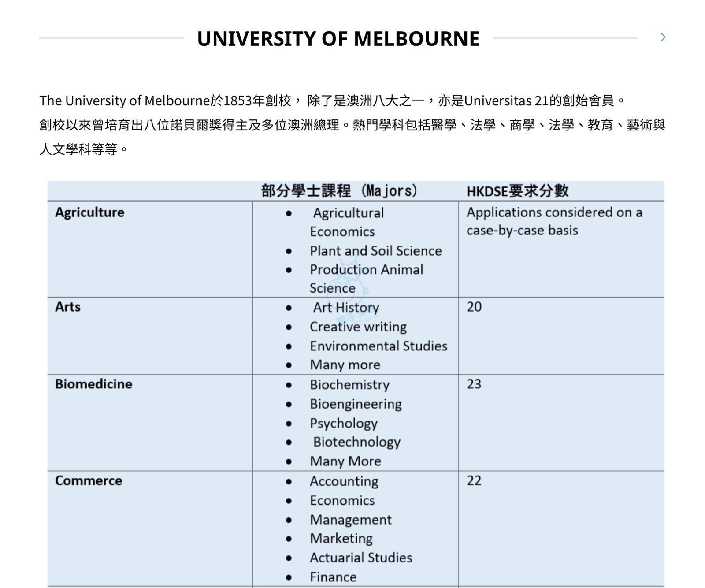705x588 pixels.
Task: Click Psychology under Biomedicine
Action: point(343,423)
